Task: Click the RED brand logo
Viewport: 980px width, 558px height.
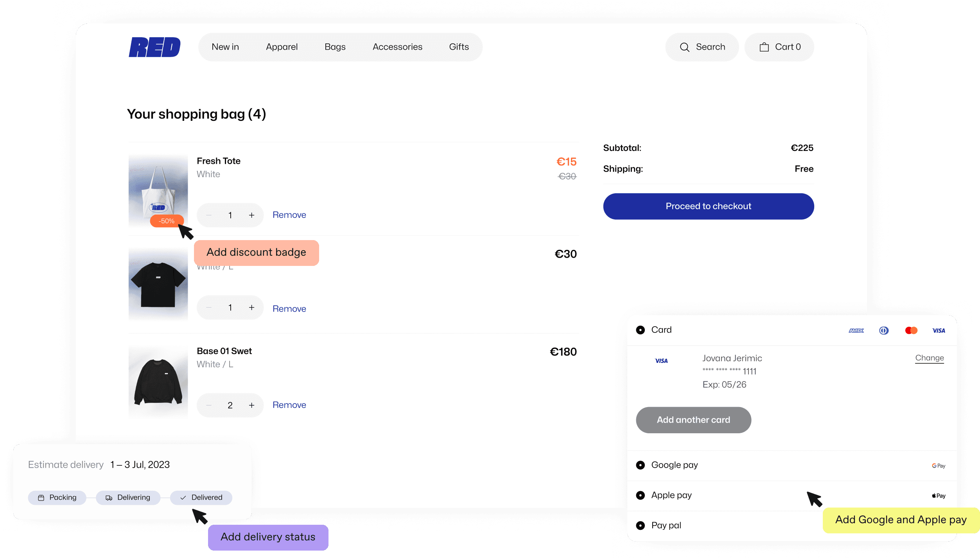Action: click(154, 47)
